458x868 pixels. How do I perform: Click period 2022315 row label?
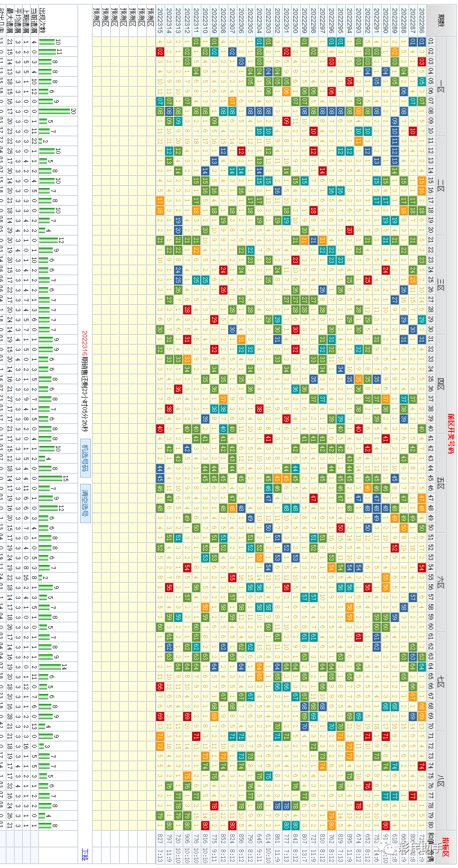click(x=160, y=20)
